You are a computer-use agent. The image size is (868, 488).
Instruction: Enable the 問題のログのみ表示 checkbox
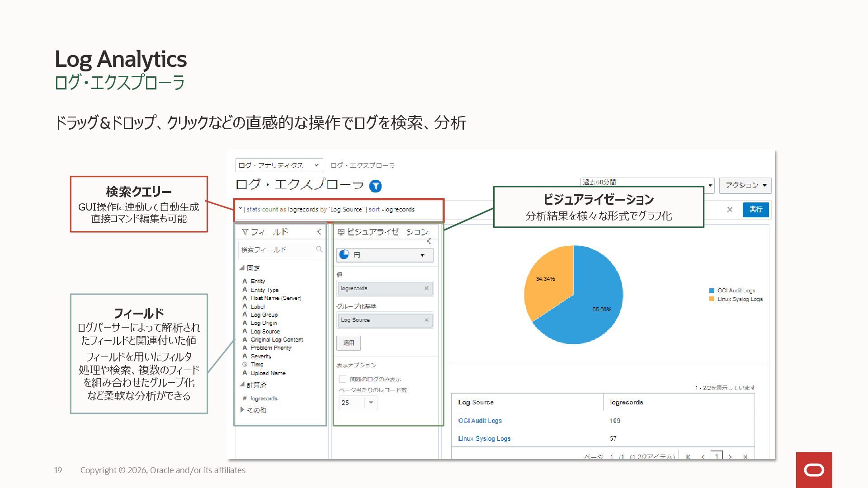pyautogui.click(x=342, y=379)
